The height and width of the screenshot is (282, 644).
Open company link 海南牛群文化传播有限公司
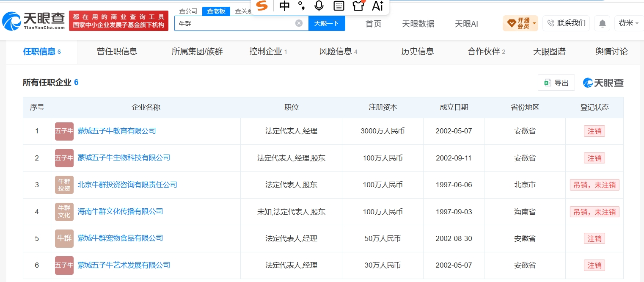click(120, 211)
